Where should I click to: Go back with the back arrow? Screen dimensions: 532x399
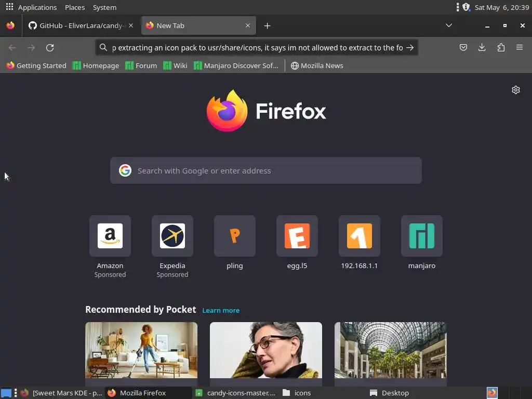click(12, 48)
